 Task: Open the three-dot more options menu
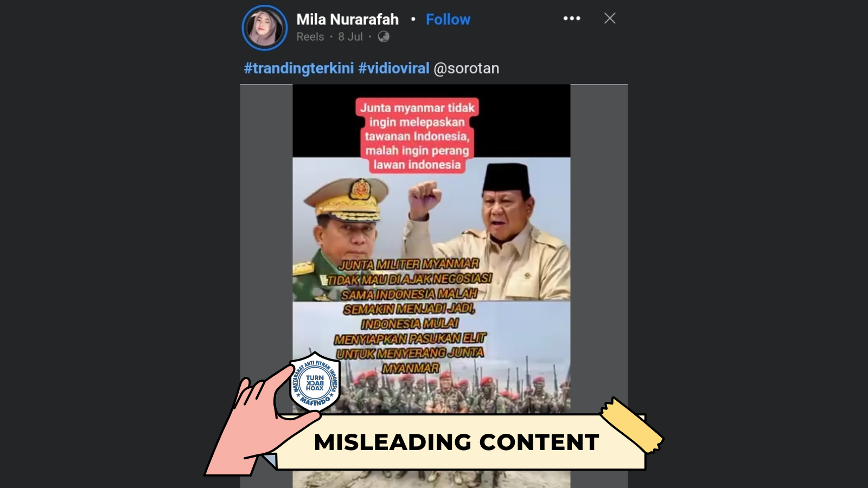(x=572, y=18)
